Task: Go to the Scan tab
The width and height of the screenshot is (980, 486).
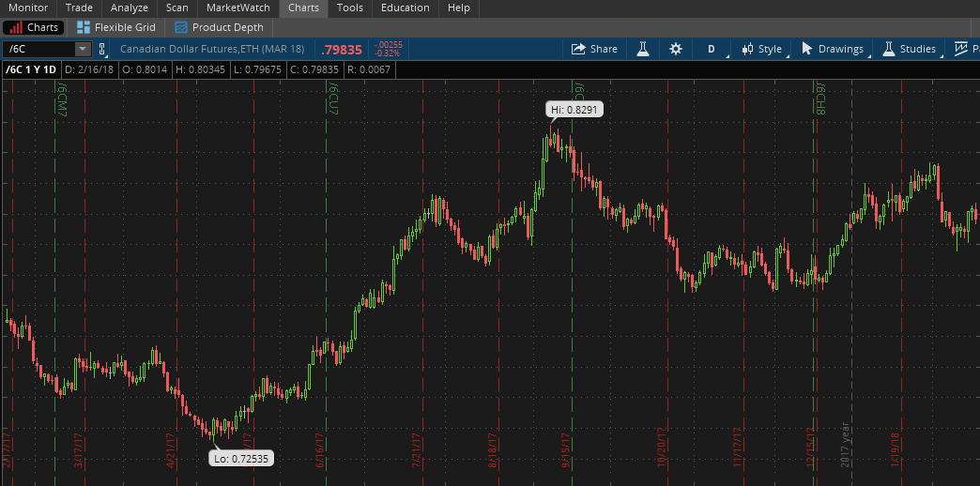Action: point(177,8)
